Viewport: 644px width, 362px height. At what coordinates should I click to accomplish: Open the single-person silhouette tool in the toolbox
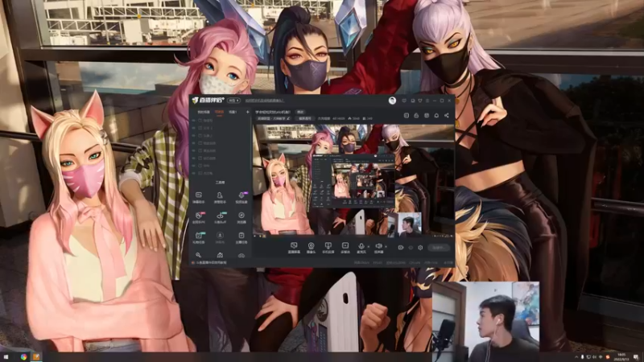click(x=220, y=197)
